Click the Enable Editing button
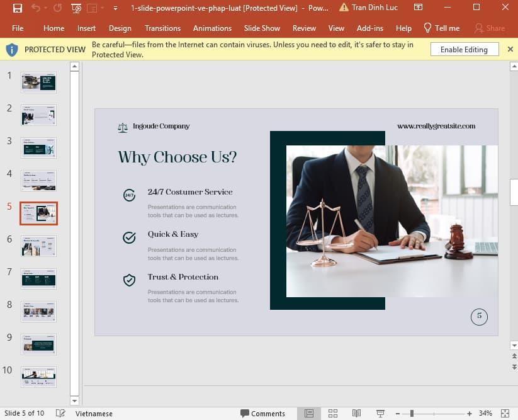This screenshot has width=518, height=420. pyautogui.click(x=464, y=49)
